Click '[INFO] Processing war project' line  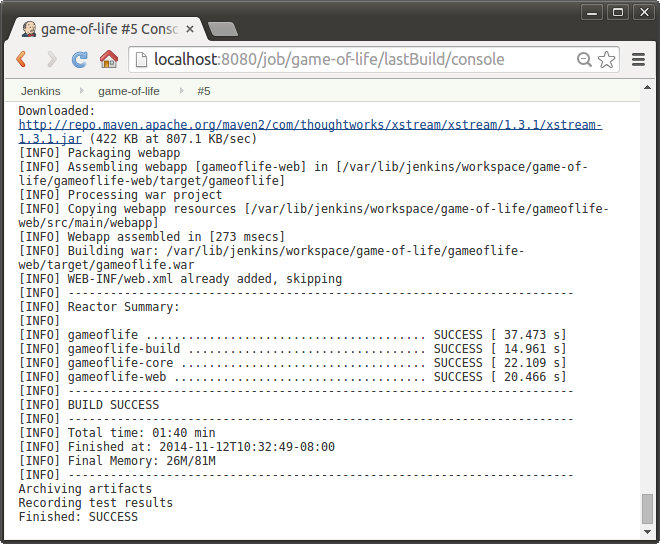point(120,195)
